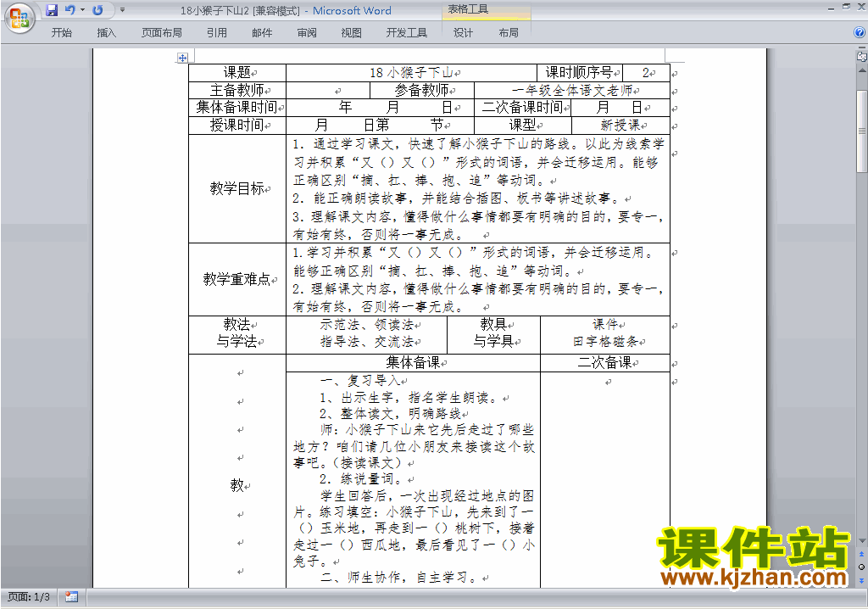Open the Select Browse Object round button
Screen dimensions: 868x609
[861, 567]
